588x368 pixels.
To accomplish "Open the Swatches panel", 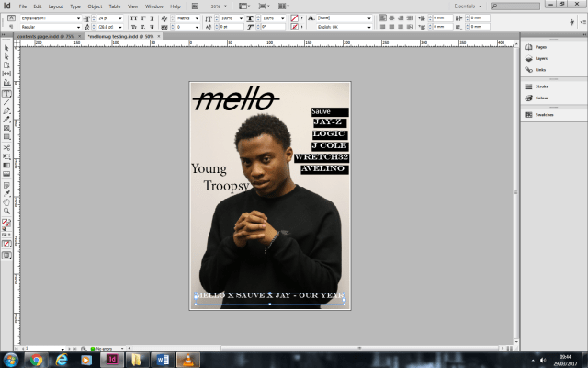I will pyautogui.click(x=544, y=115).
